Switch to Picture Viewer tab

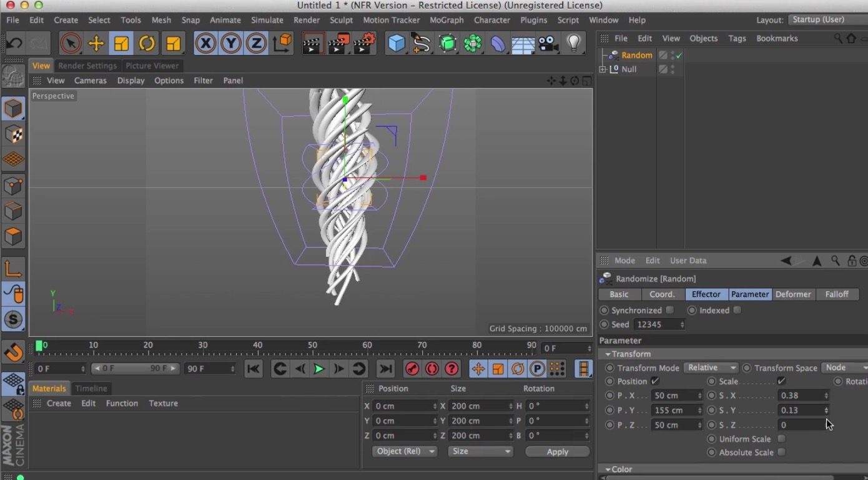[152, 66]
